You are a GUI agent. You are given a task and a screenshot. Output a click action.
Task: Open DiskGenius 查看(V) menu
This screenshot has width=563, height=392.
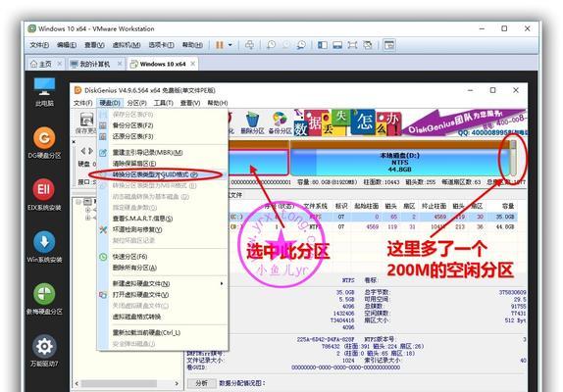pos(190,103)
